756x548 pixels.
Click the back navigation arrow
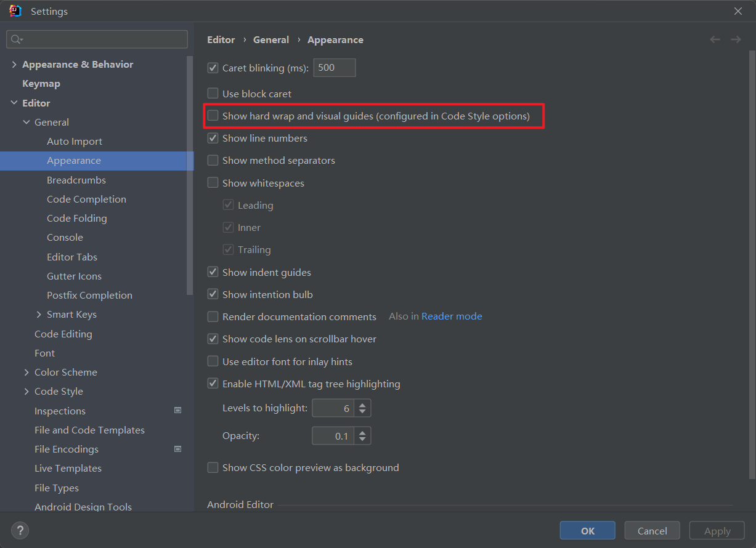click(x=715, y=39)
